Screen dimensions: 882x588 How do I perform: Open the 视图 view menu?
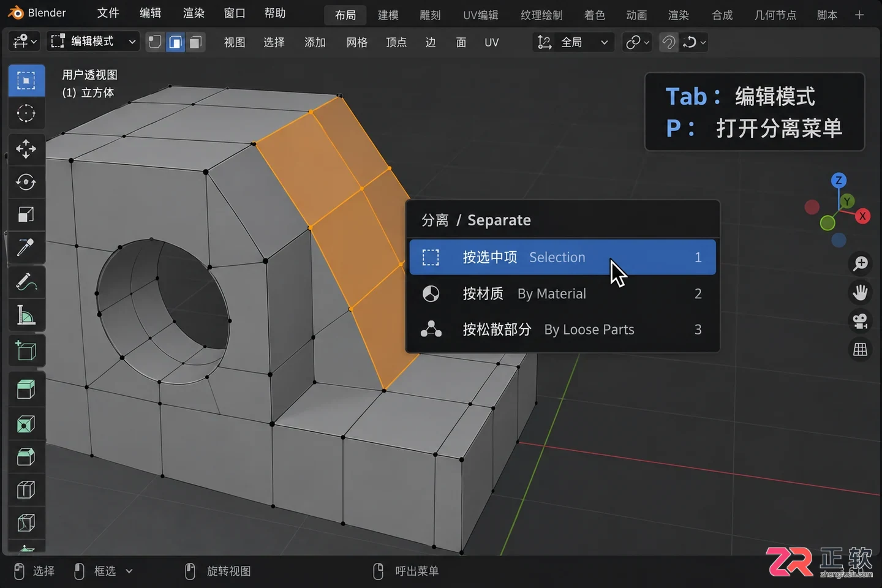tap(235, 42)
